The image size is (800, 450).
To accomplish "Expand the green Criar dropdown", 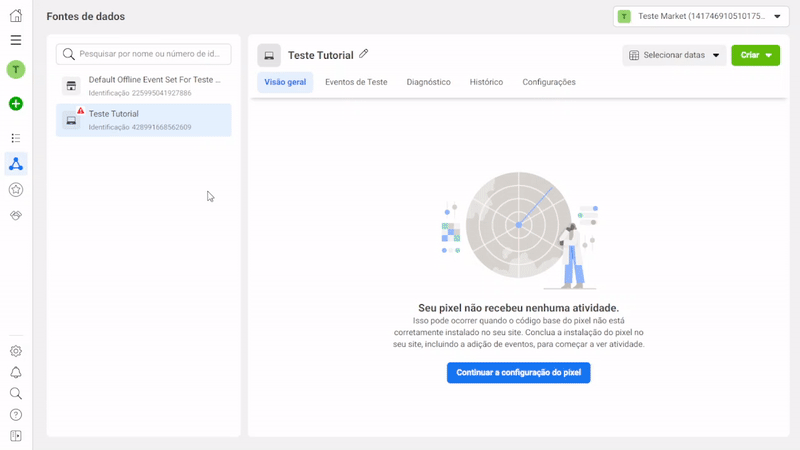I will (755, 56).
